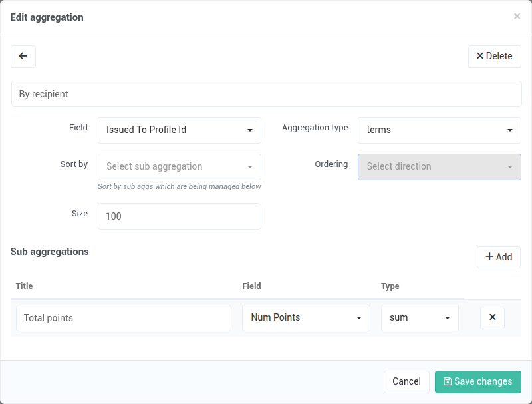Open the sum type dropdown
532x404 pixels.
point(420,318)
